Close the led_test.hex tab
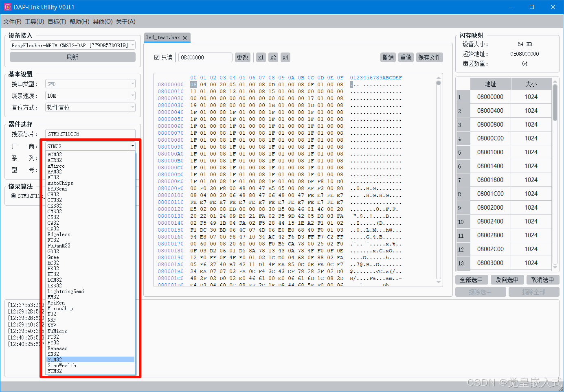 pyautogui.click(x=185, y=37)
